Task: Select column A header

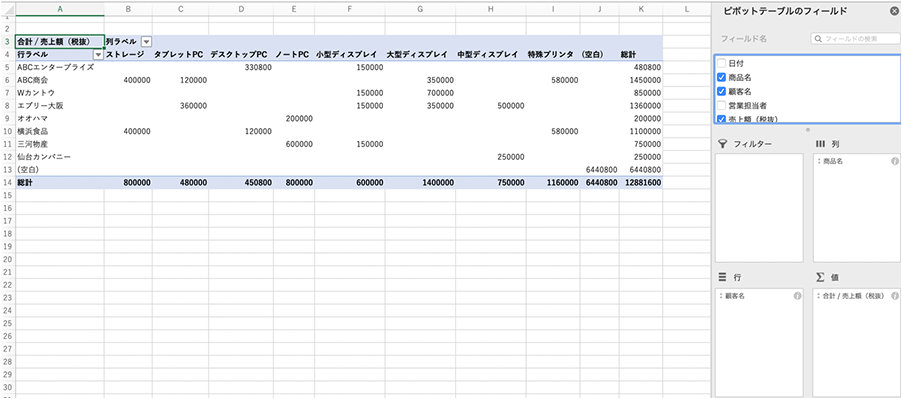Action: tap(60, 10)
